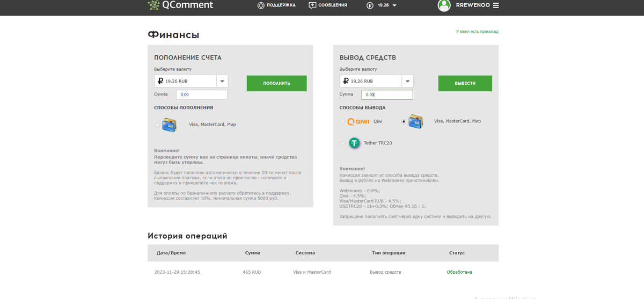Click the card wallet icon under deposit methods

coord(170,125)
